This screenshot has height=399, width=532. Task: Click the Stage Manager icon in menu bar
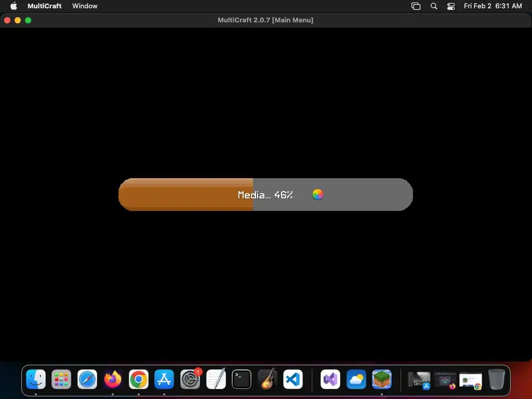pos(416,6)
